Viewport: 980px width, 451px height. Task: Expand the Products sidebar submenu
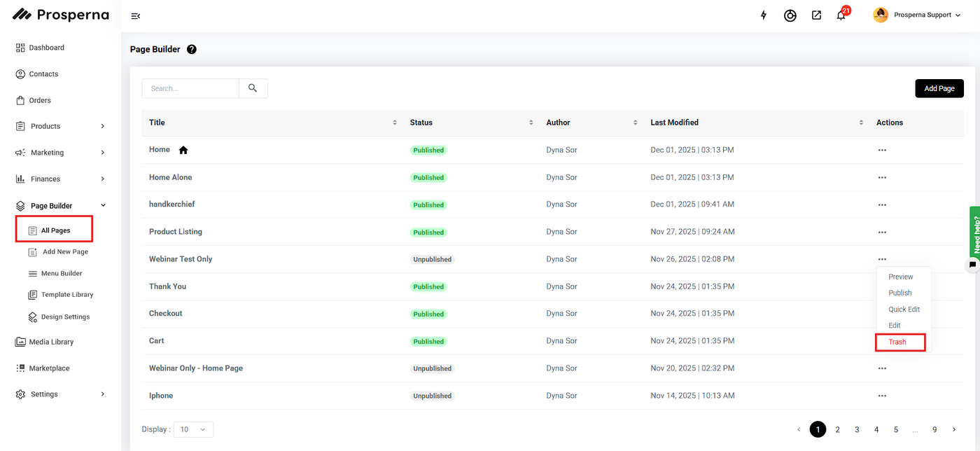103,126
